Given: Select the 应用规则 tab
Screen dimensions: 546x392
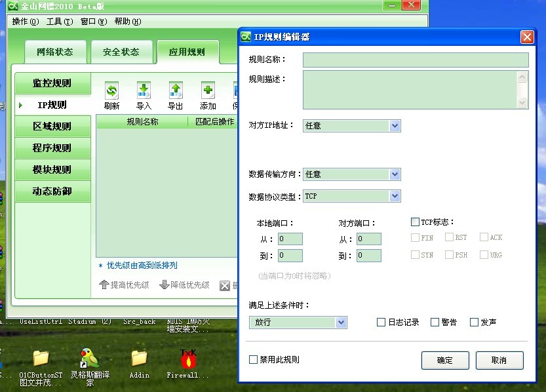Looking at the screenshot, I should pos(187,52).
